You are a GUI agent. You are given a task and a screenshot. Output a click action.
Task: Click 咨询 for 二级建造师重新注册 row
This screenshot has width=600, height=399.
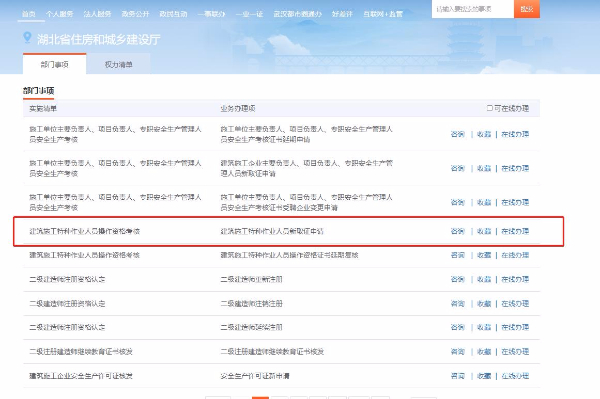(458, 279)
